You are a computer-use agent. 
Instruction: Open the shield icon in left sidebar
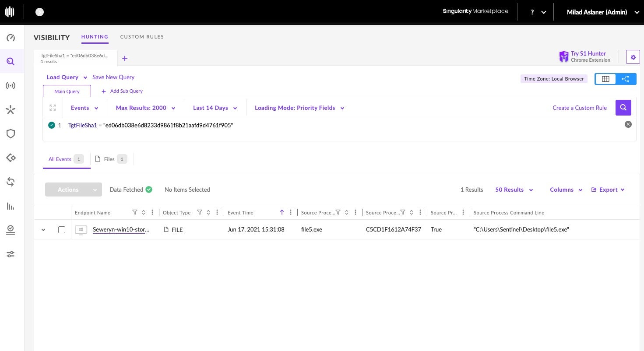(x=11, y=134)
